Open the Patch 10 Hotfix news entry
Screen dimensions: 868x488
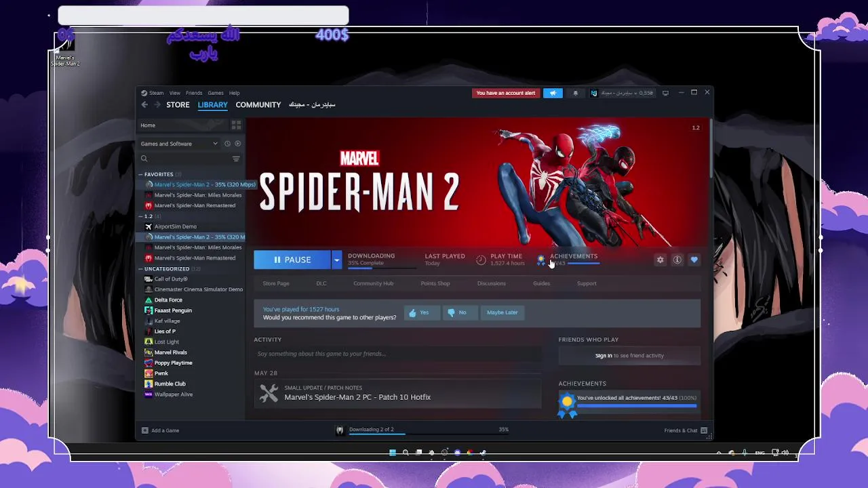397,393
